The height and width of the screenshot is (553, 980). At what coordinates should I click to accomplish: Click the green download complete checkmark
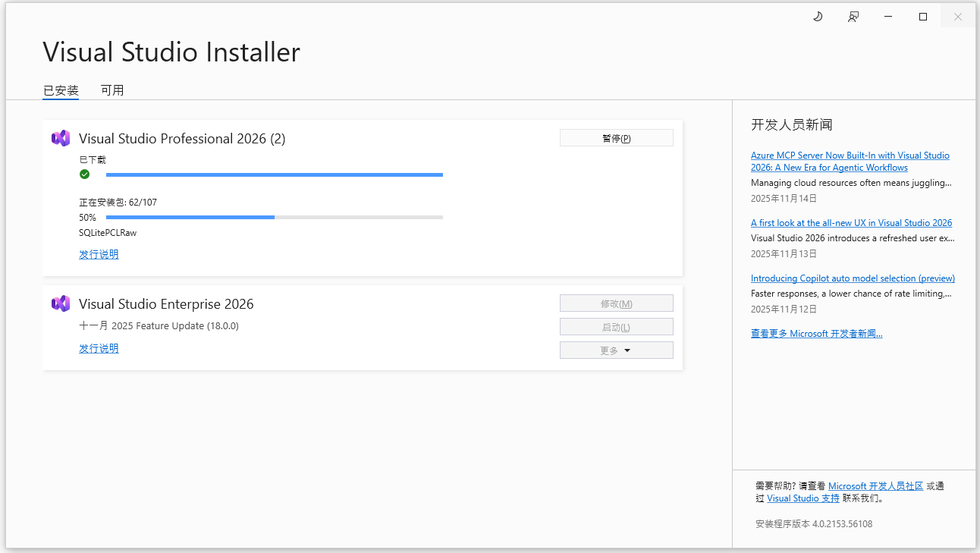point(84,174)
